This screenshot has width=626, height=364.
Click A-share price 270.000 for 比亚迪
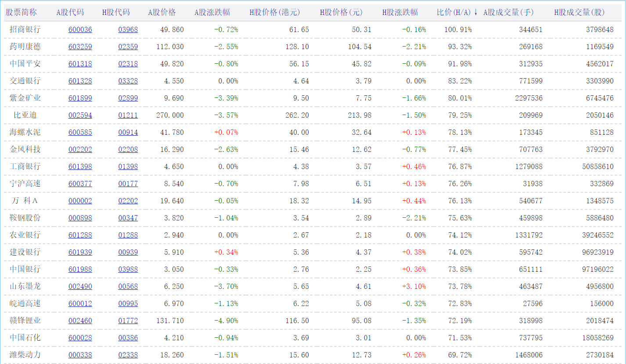[170, 115]
